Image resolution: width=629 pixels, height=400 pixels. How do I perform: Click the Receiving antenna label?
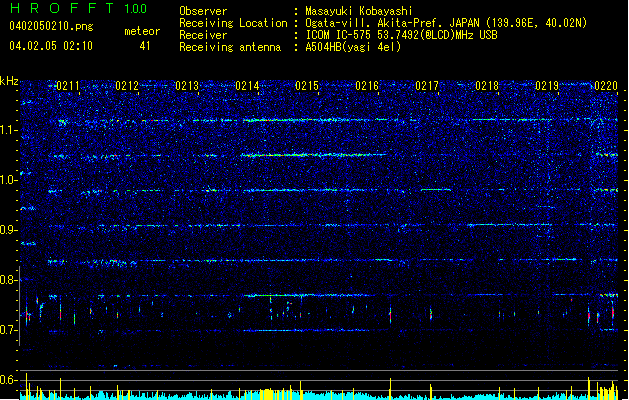(x=230, y=47)
